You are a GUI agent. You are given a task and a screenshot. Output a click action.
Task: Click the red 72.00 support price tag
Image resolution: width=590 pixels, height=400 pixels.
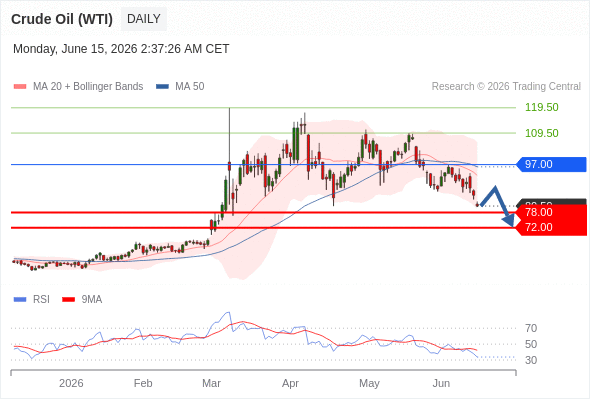tap(551, 227)
